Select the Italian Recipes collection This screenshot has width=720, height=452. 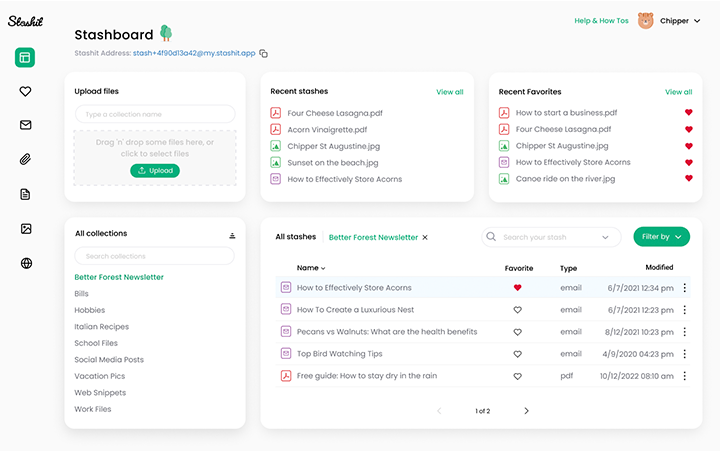click(101, 327)
